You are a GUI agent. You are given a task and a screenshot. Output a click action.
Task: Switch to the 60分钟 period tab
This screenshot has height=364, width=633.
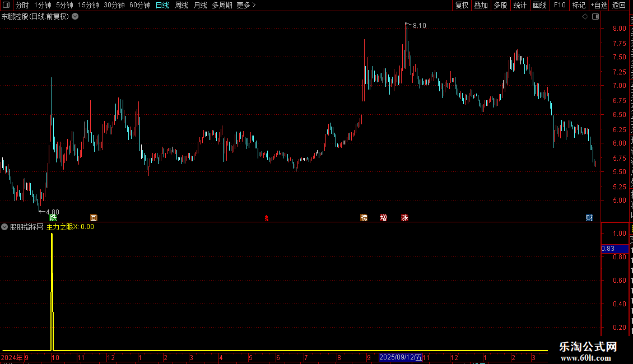139,5
